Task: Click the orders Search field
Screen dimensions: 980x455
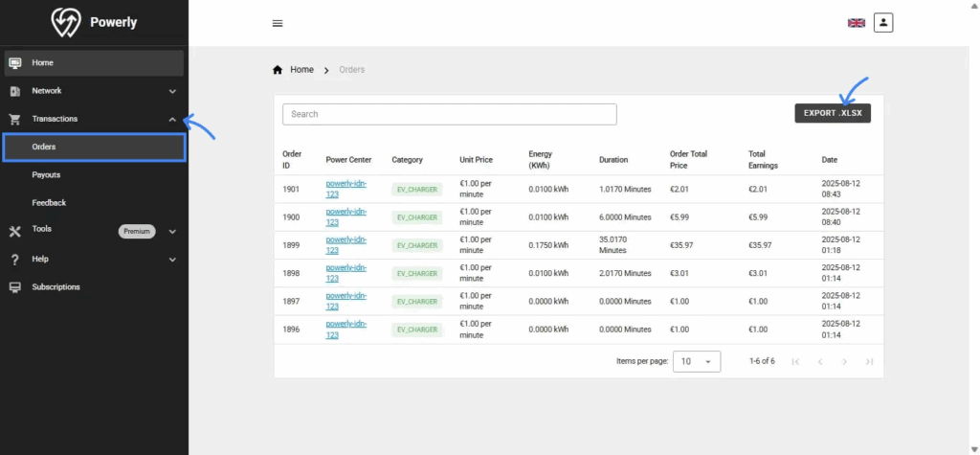Action: pos(449,114)
